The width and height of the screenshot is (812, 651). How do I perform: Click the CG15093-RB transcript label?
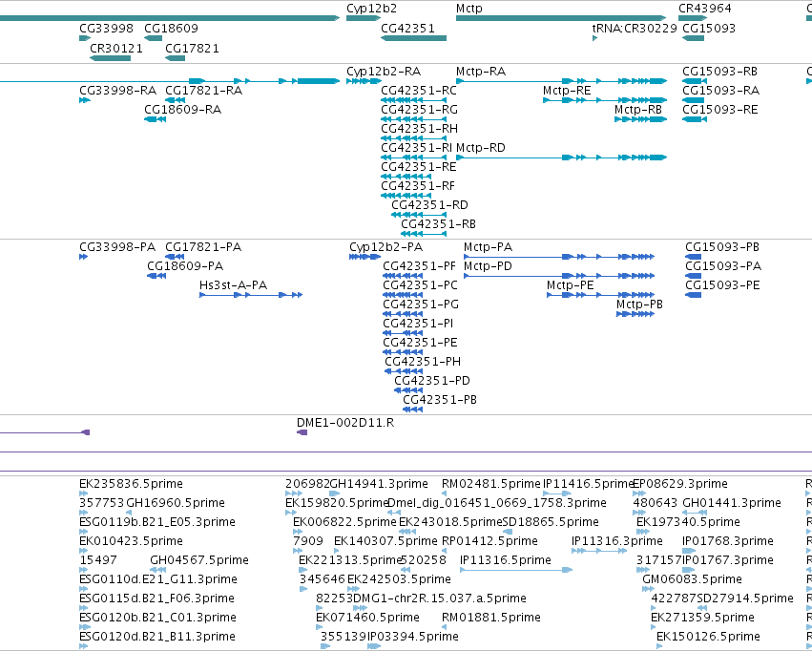point(720,71)
